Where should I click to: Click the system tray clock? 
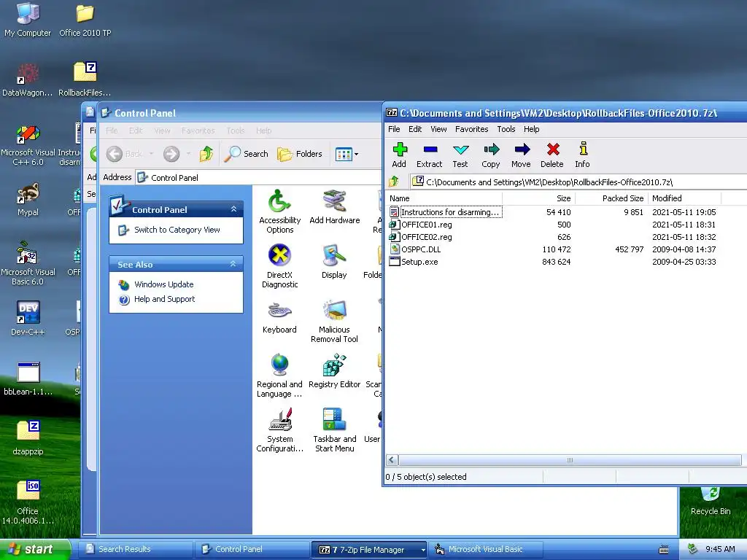click(720, 549)
